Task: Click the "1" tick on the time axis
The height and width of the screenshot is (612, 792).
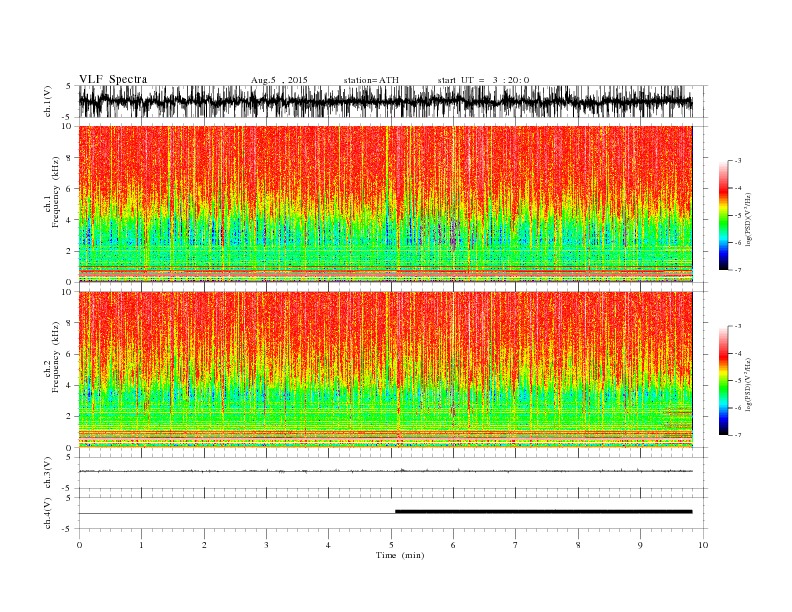Action: click(141, 545)
